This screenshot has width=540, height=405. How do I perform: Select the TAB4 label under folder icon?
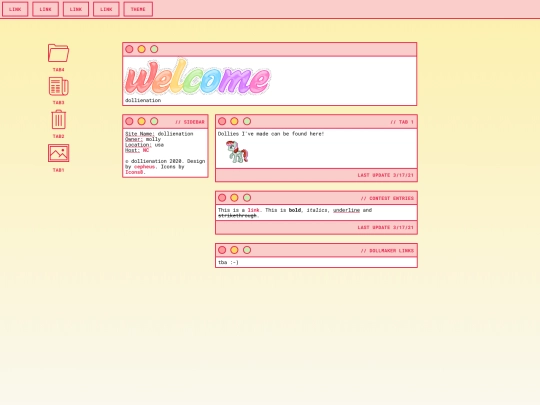59,70
